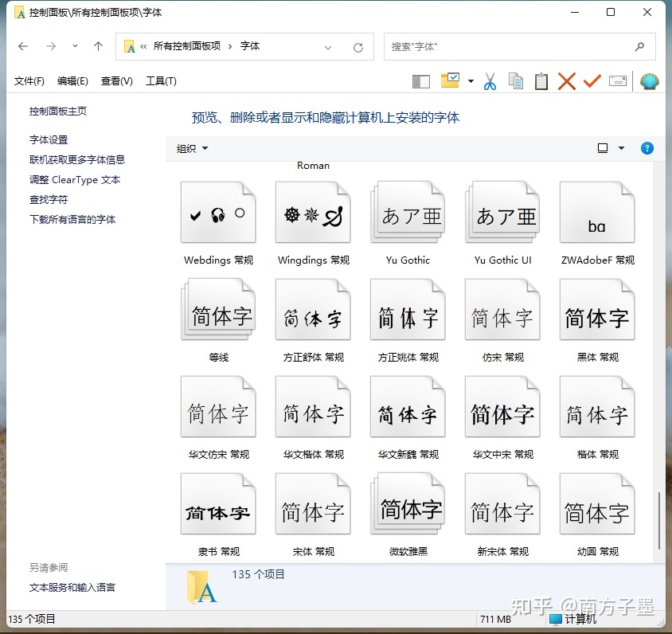This screenshot has height=634, width=672.
Task: Open the 组织 dropdown menu
Action: point(191,148)
